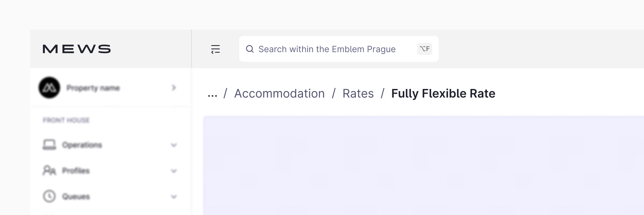Focus the Emblem Prague search field
This screenshot has width=644, height=215.
click(x=327, y=49)
